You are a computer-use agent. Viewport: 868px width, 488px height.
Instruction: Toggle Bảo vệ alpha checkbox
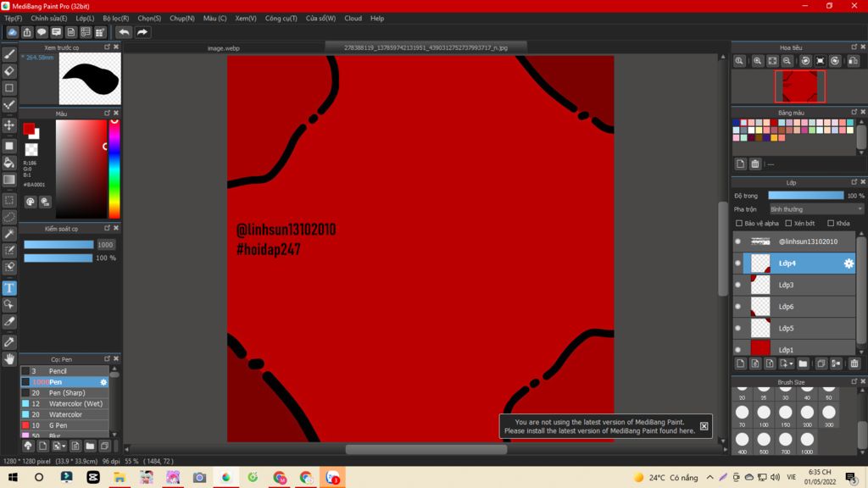[739, 224]
